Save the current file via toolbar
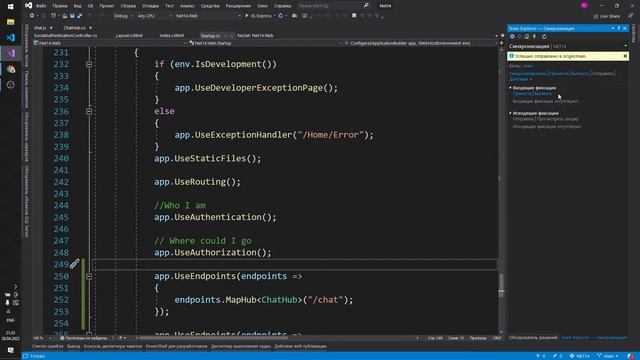 click(x=72, y=16)
